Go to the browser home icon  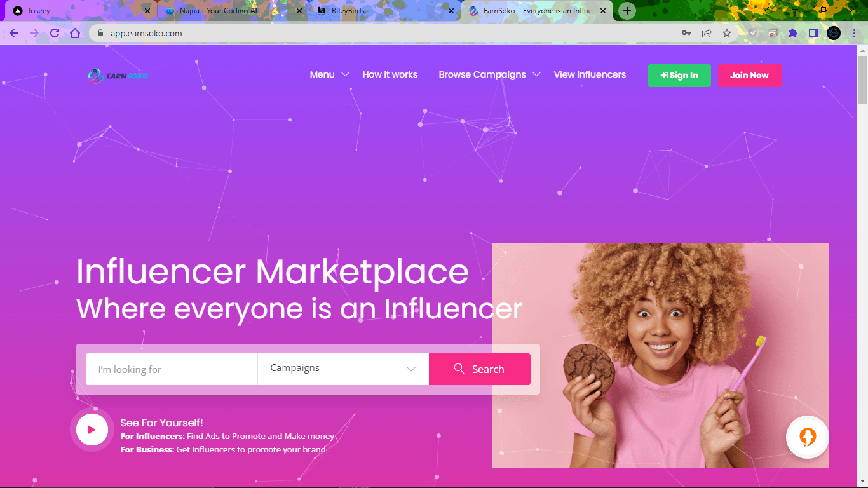[75, 33]
